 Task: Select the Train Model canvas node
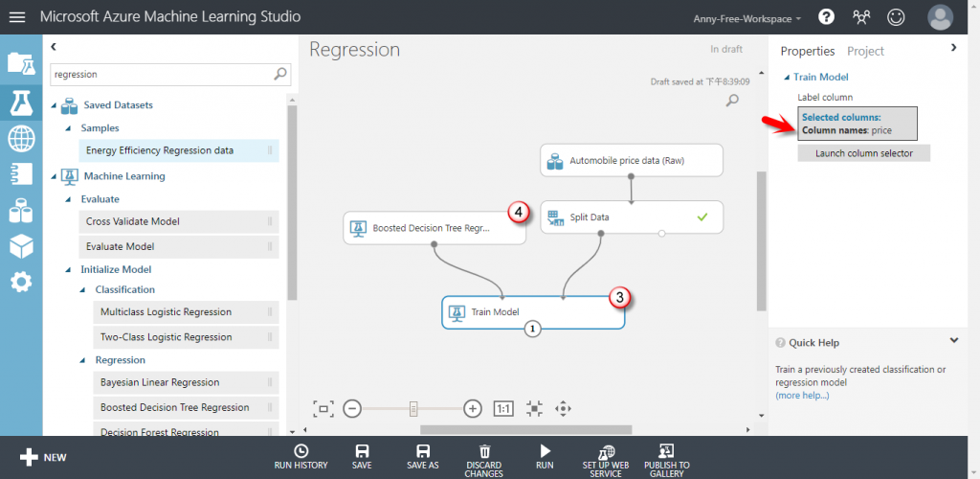533,312
